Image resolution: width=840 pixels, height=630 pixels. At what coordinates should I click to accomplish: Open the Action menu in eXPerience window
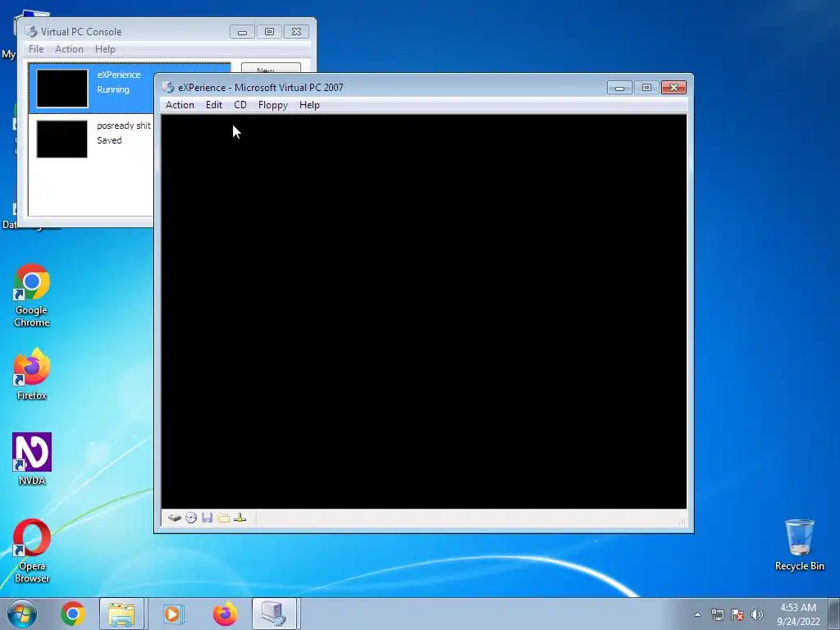(x=180, y=105)
